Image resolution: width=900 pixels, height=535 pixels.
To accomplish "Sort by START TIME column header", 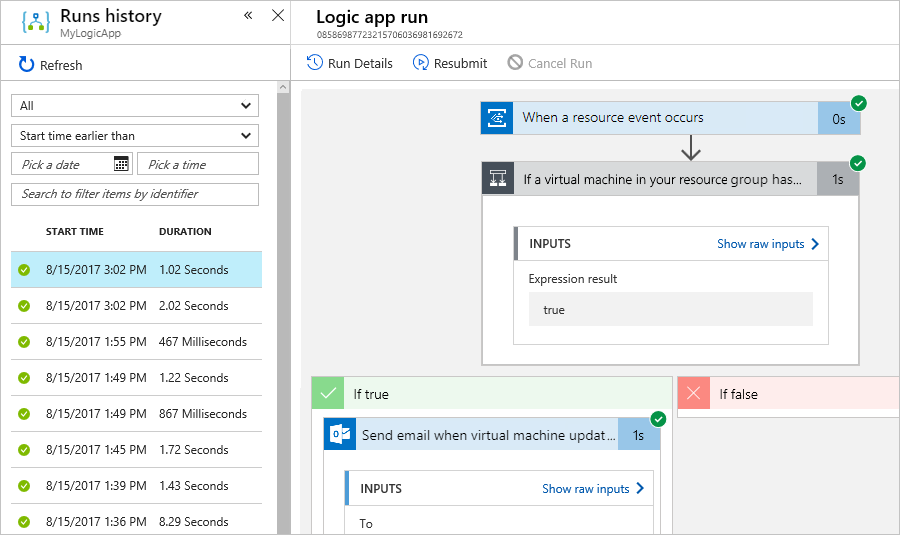I will click(75, 231).
